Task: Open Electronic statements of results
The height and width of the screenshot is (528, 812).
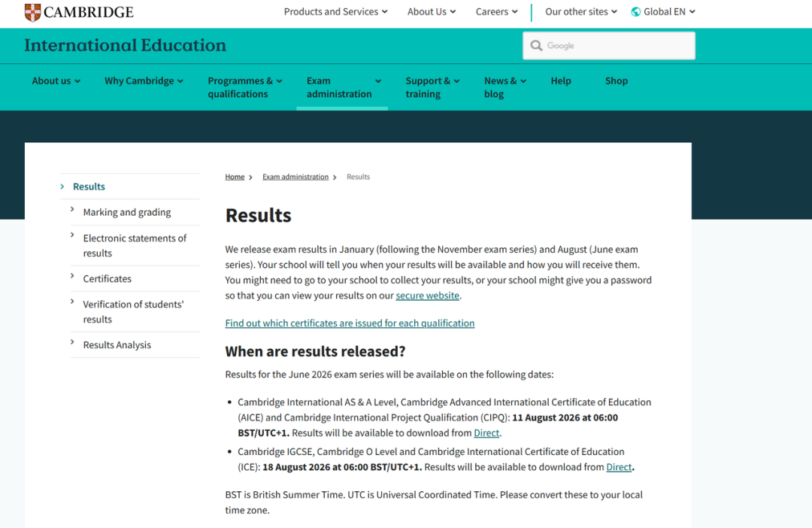Action: (135, 246)
